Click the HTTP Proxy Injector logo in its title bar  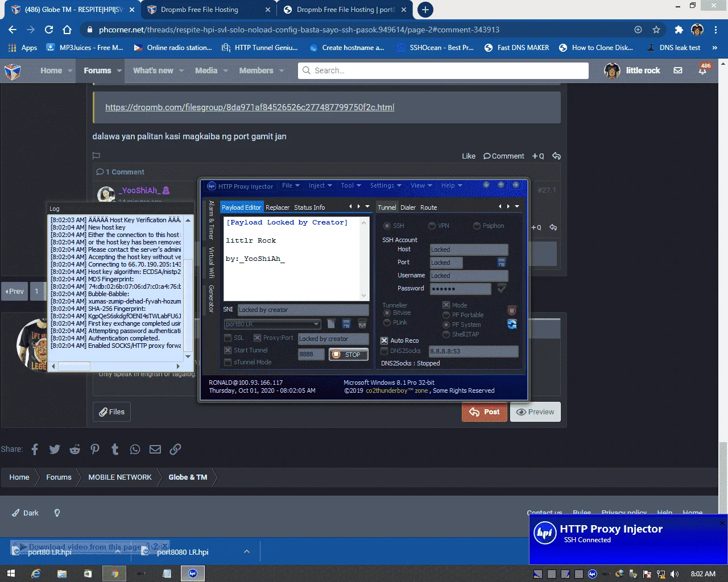pyautogui.click(x=212, y=186)
